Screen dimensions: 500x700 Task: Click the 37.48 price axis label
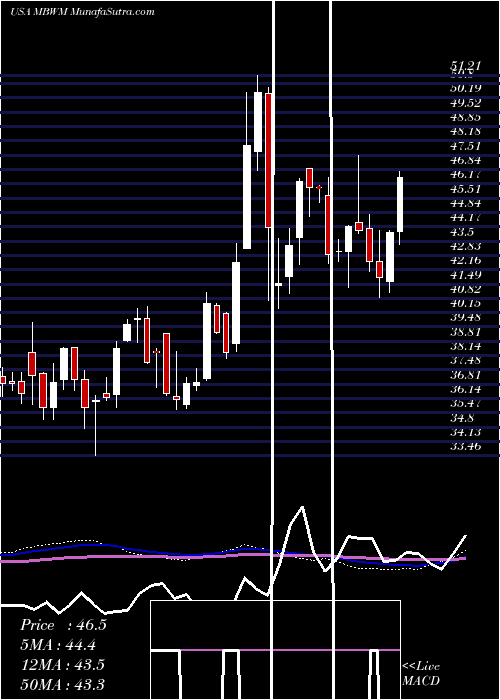(465, 360)
